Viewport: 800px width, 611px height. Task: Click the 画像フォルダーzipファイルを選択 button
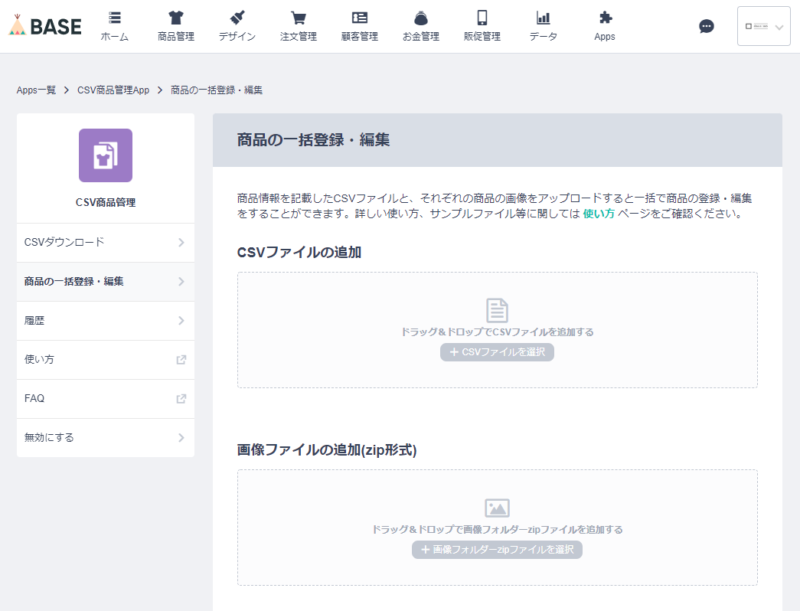pyautogui.click(x=497, y=549)
